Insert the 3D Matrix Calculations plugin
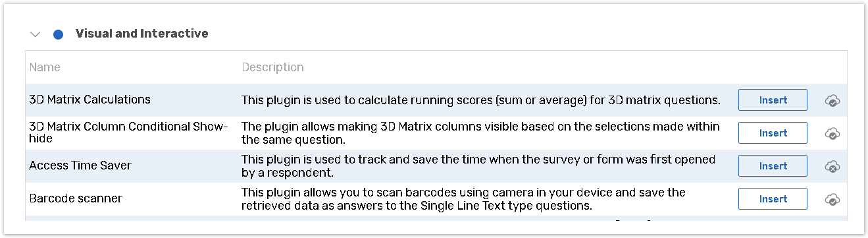 (773, 100)
